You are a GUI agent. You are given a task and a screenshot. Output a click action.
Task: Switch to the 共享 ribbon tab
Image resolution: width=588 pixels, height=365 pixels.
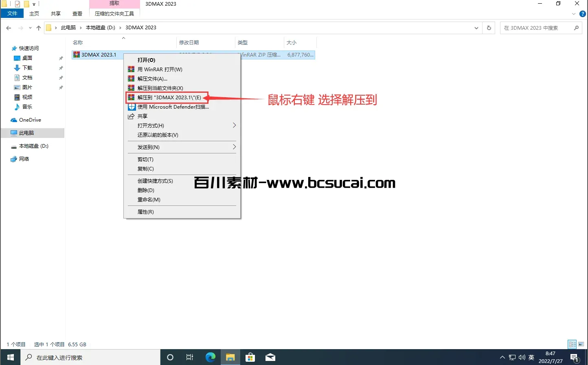(x=56, y=13)
